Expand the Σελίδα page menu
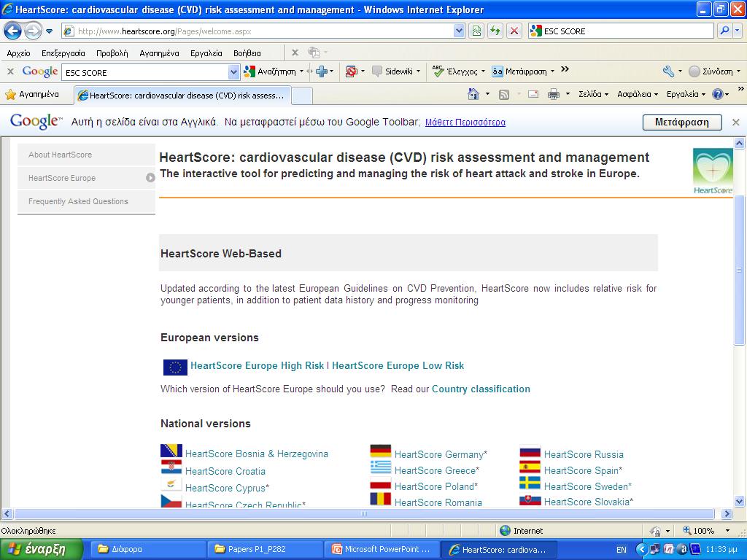The height and width of the screenshot is (560, 747). [593, 94]
